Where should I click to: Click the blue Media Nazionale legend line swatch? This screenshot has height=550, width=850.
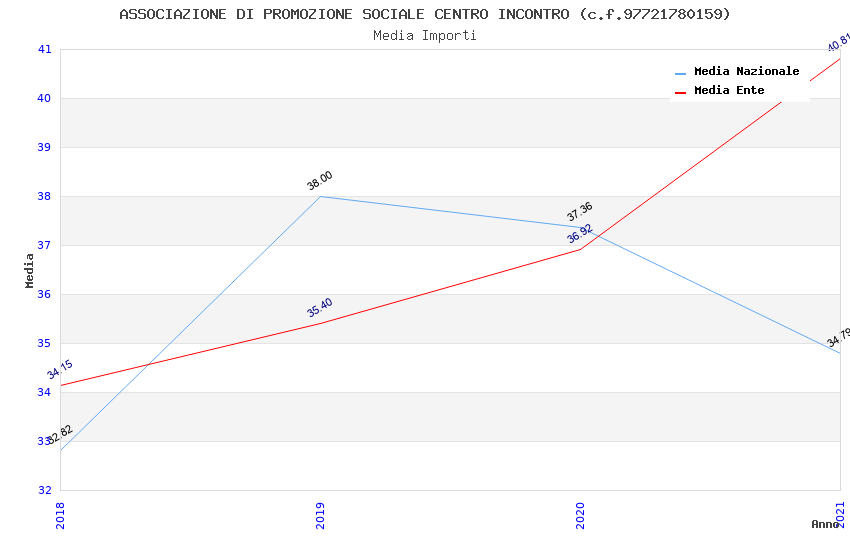[681, 73]
